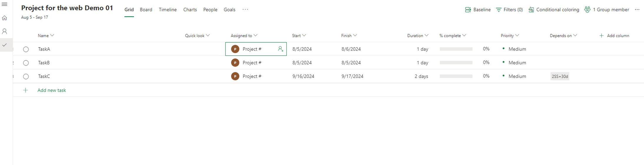Click the project title Project for the web Demo 01
The width and height of the screenshot is (644, 165).
[67, 8]
